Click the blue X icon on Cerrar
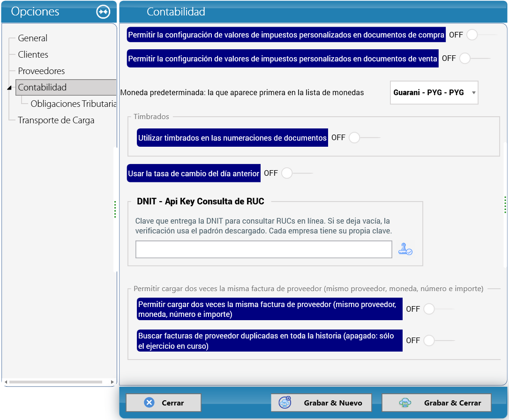This screenshot has height=420, width=509. coord(149,403)
